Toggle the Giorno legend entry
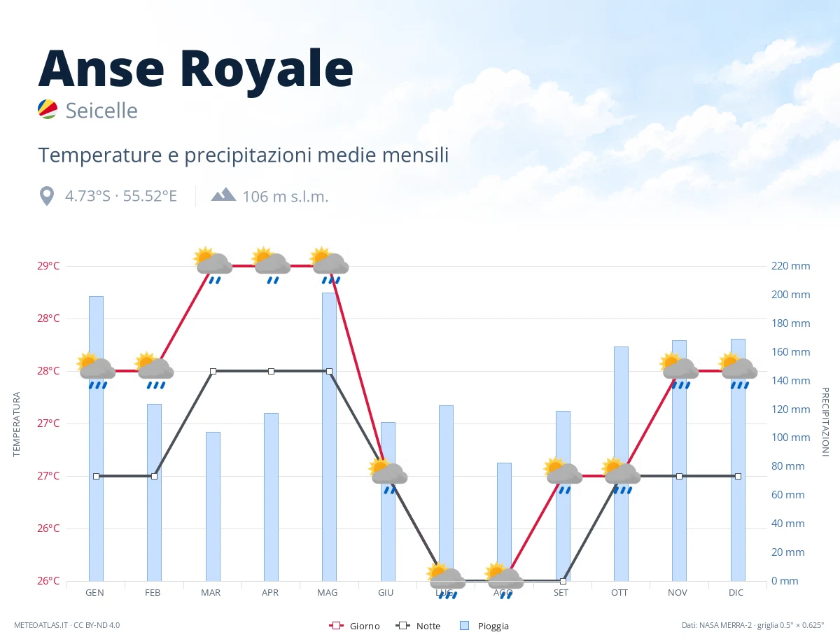 click(x=354, y=626)
